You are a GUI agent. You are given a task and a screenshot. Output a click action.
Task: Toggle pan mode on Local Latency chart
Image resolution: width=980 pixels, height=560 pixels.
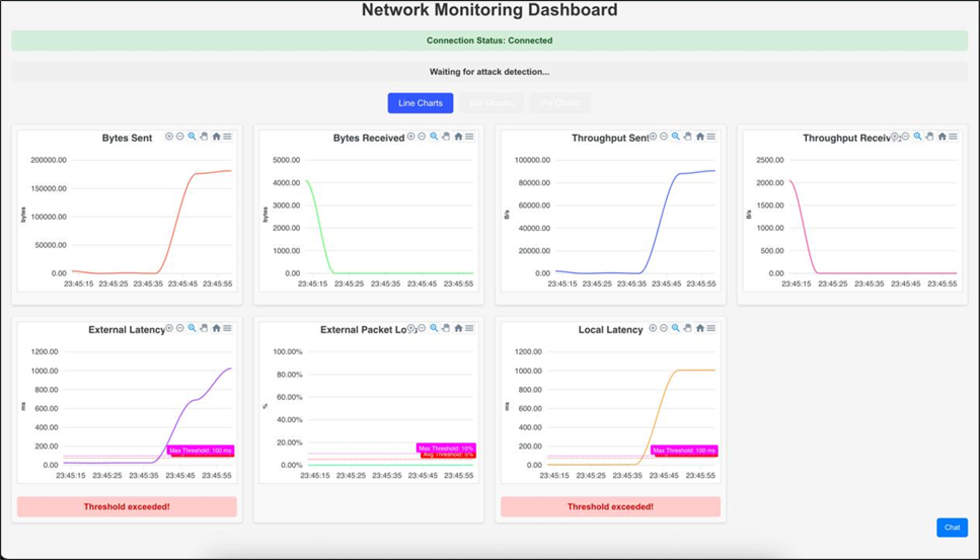pos(687,328)
